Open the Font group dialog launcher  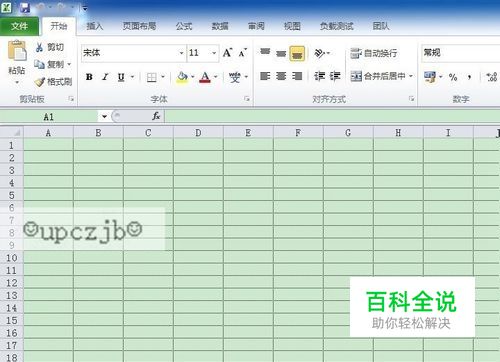pyautogui.click(x=247, y=99)
